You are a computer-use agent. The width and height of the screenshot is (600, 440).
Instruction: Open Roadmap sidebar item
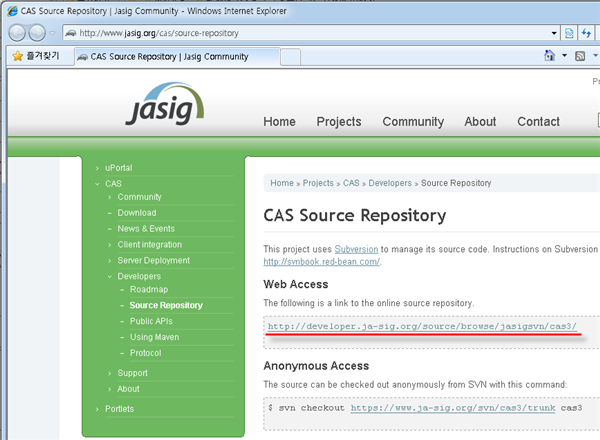tap(149, 290)
